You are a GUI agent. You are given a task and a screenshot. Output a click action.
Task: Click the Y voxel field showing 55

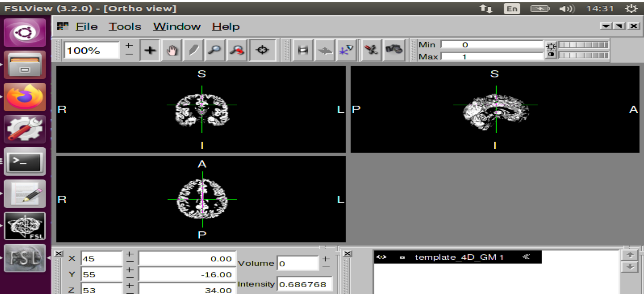click(x=102, y=274)
